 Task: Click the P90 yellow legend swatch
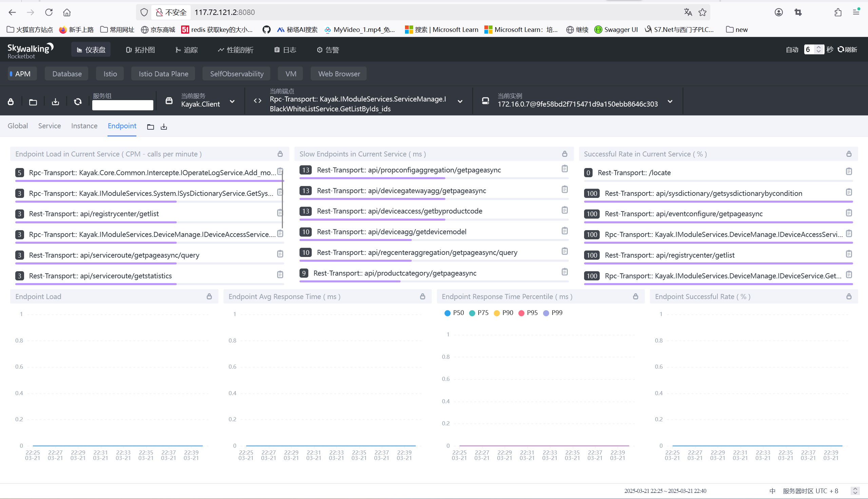(497, 313)
